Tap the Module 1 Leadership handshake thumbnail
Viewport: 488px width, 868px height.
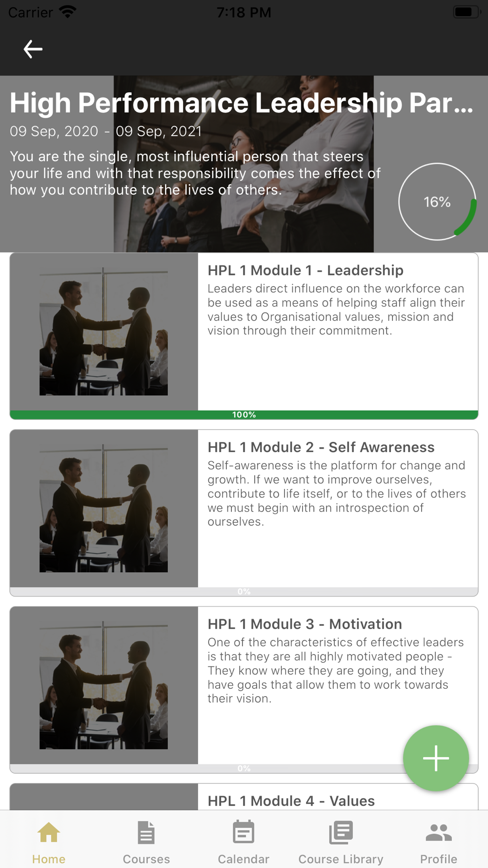pyautogui.click(x=104, y=331)
